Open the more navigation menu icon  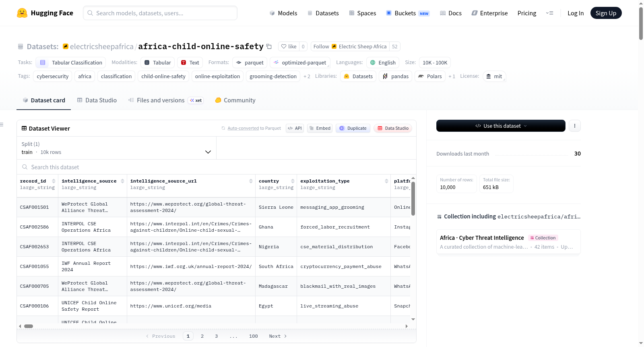click(x=549, y=13)
